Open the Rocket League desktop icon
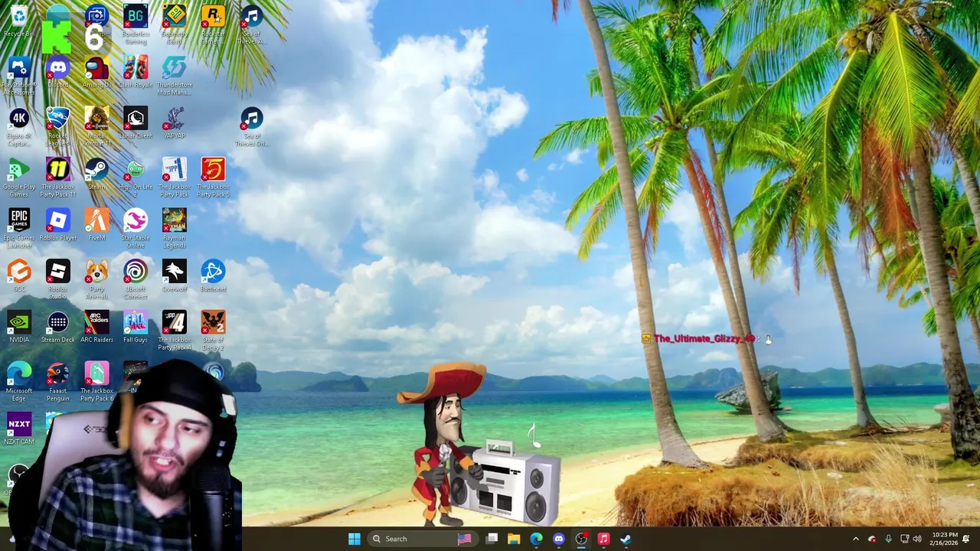 57,127
